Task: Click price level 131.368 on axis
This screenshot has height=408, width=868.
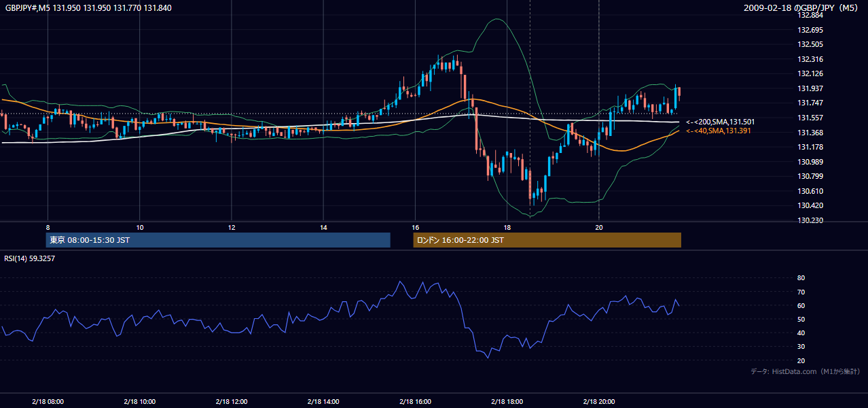Action: pos(810,133)
